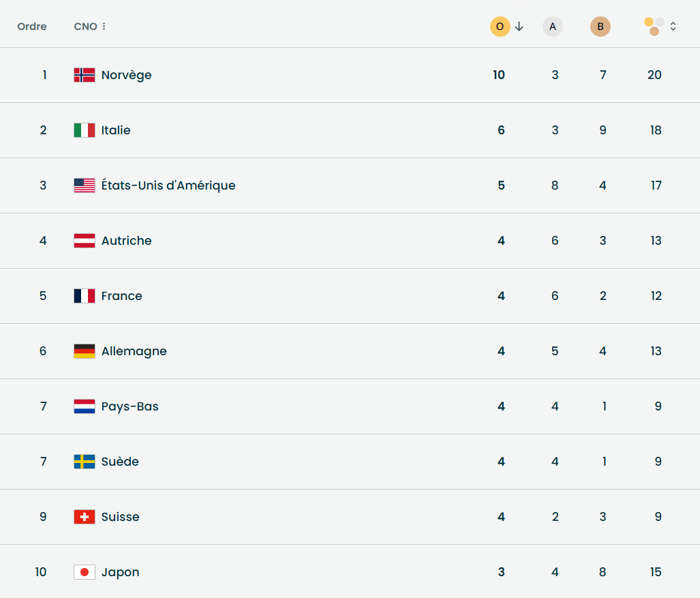Viewport: 700px width, 598px height.
Task: Click the total medals cluster icon
Action: (x=654, y=27)
